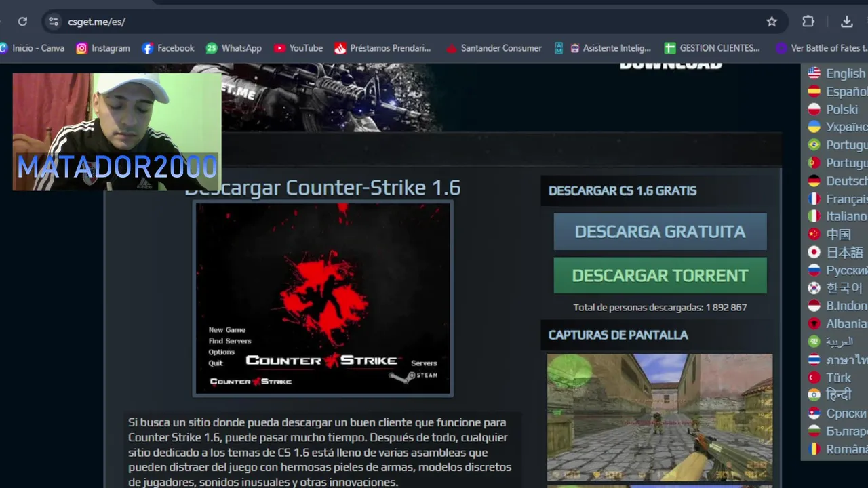Image resolution: width=868 pixels, height=488 pixels.
Task: Select the Japanese 日本語 language option
Action: point(835,252)
